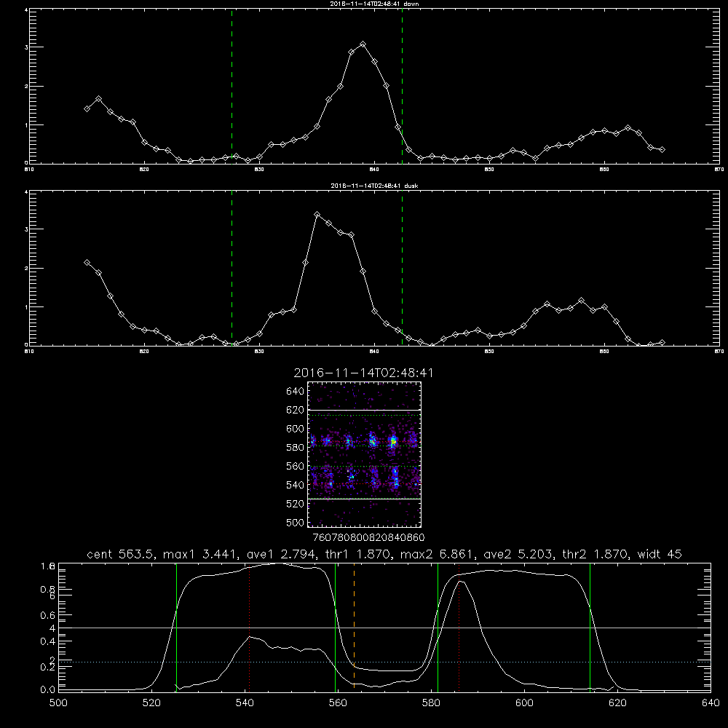
Task: Click the first diamond point of the dawn curve
Action: point(87,108)
